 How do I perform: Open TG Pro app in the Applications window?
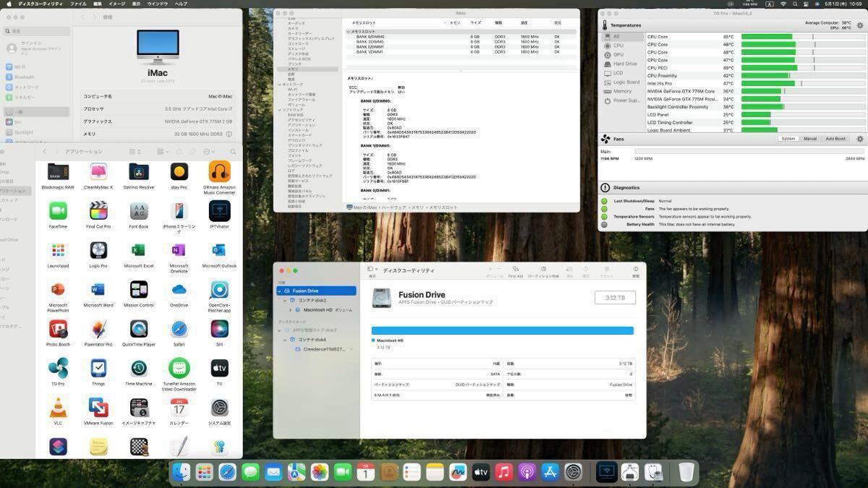pos(58,369)
